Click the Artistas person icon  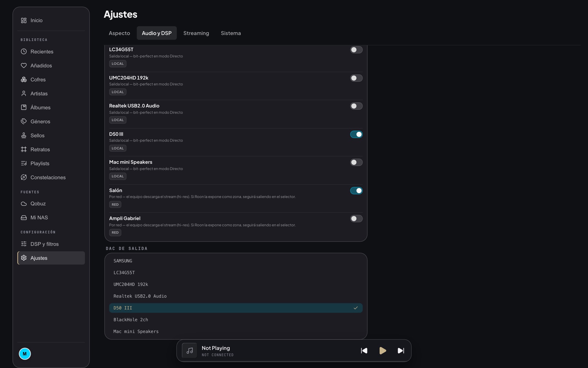coord(24,93)
